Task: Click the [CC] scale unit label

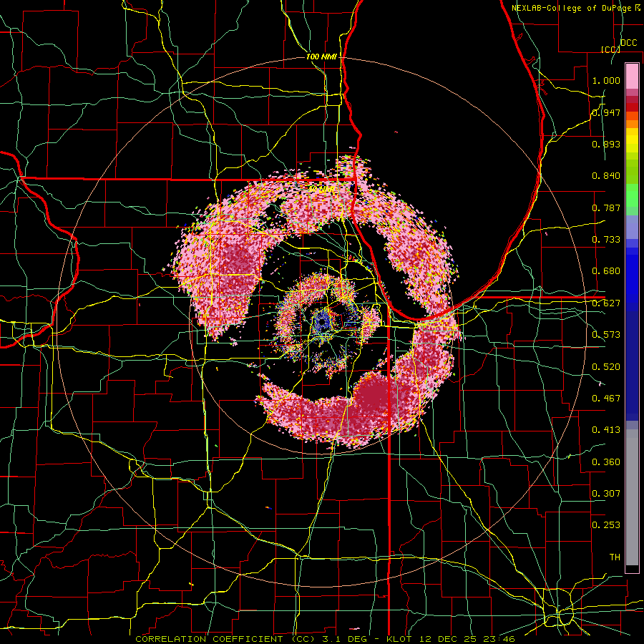Action: click(610, 49)
